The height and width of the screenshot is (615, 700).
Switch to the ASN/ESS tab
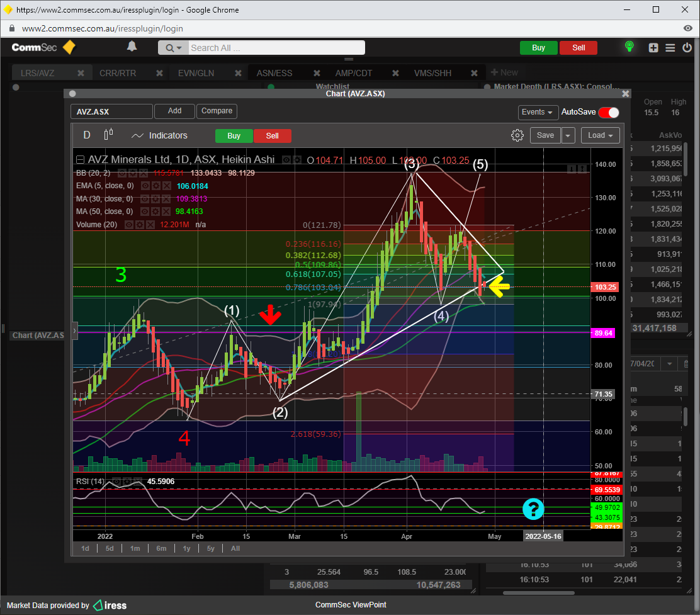click(x=274, y=73)
